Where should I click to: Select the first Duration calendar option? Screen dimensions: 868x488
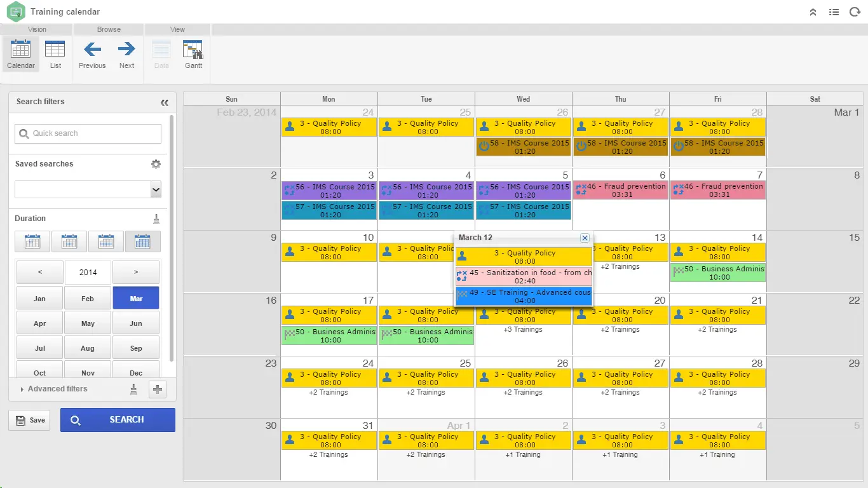32,241
